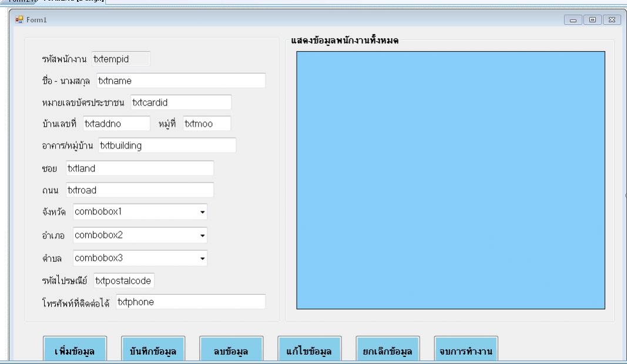
Task: Open the combobox1 province dropdown arrow
Action: 202,212
